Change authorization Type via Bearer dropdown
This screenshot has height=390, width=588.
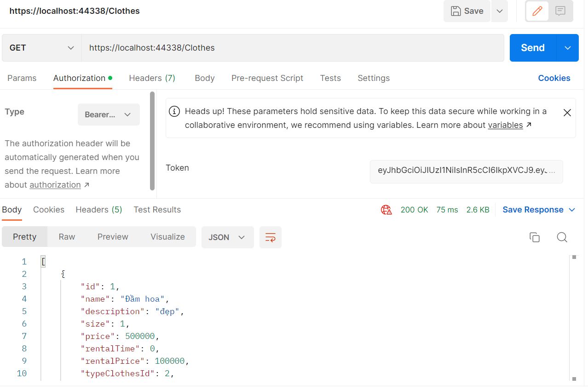[109, 114]
